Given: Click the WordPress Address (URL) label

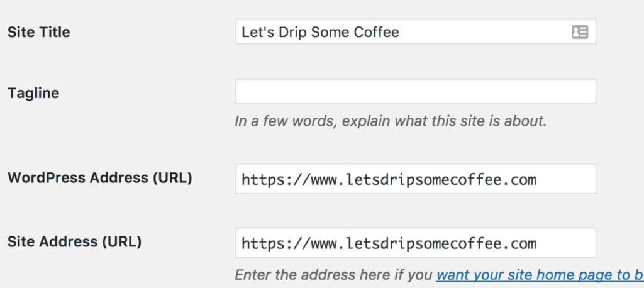Looking at the screenshot, I should coord(100,177).
